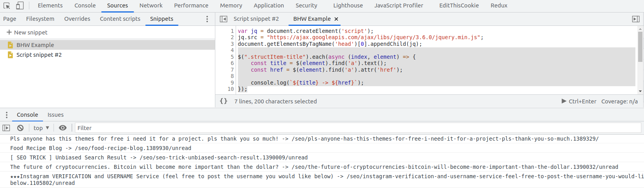Open the drawer three-dot menu

7,115
